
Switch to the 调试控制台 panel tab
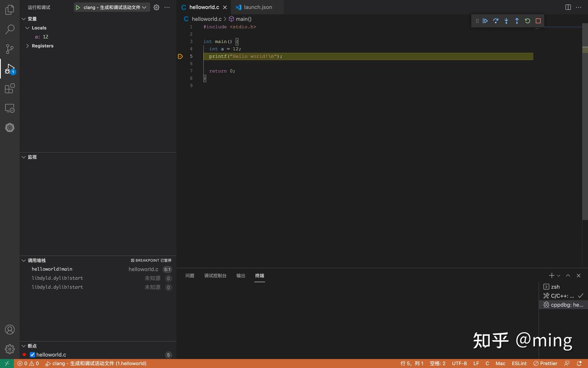(215, 276)
